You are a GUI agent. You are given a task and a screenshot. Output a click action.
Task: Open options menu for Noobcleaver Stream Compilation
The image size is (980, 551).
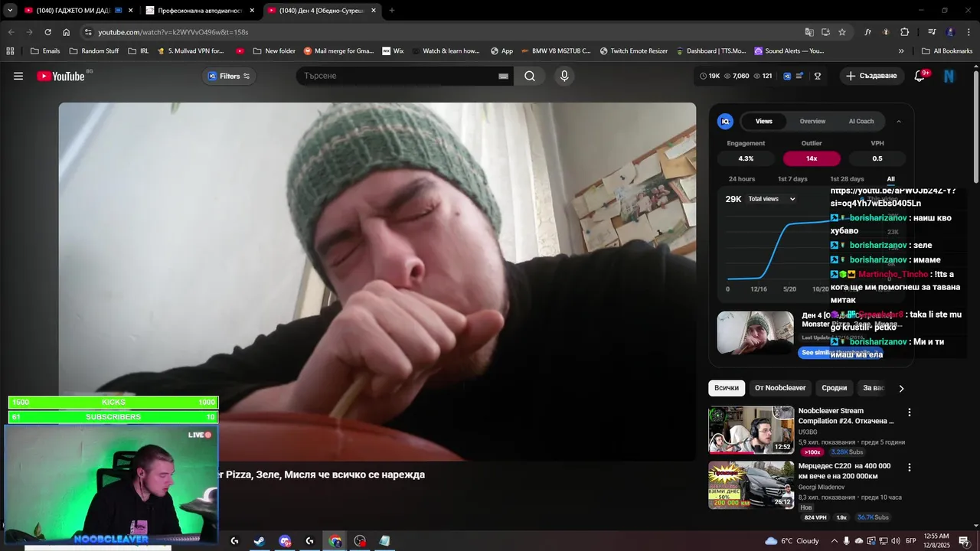tap(910, 412)
